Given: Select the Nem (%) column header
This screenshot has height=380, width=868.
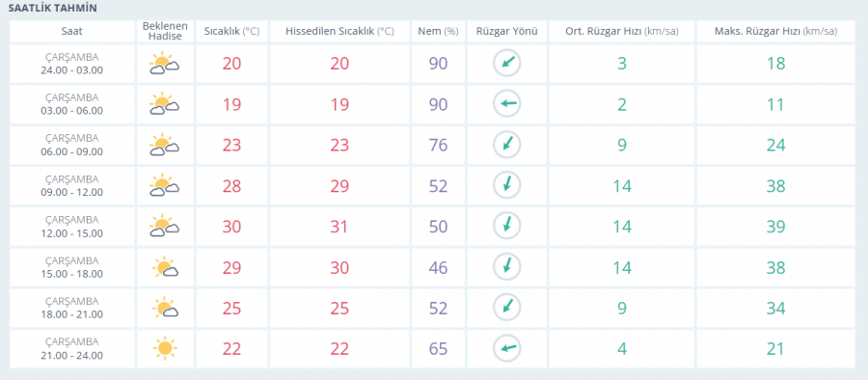Looking at the screenshot, I should pyautogui.click(x=438, y=32).
